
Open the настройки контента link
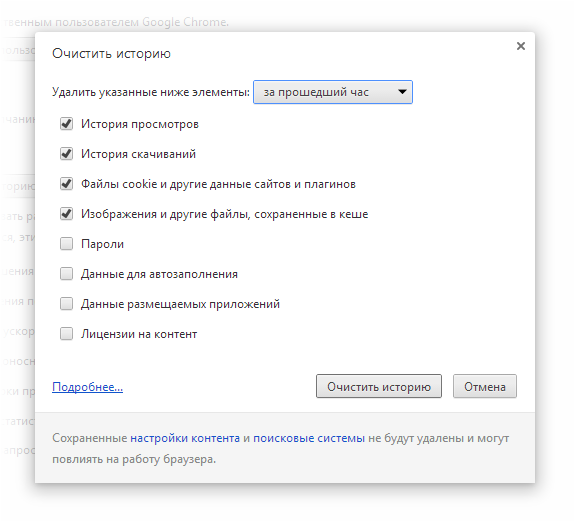coord(185,438)
